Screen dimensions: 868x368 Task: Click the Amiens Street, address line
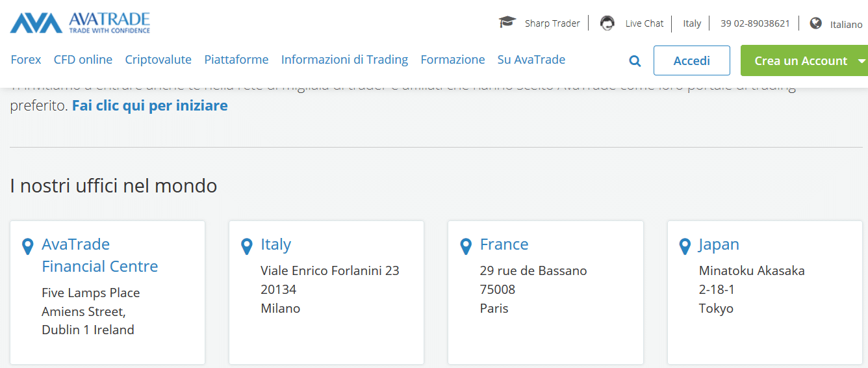click(84, 311)
